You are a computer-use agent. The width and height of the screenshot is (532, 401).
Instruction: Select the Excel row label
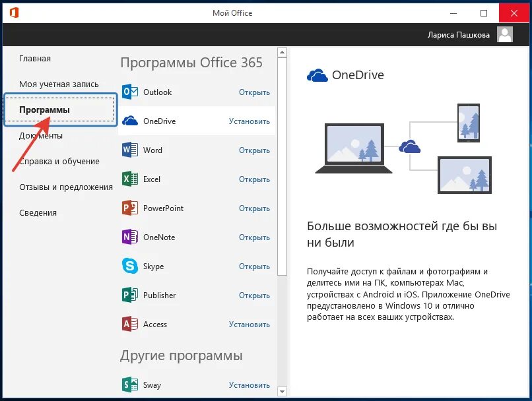[152, 179]
